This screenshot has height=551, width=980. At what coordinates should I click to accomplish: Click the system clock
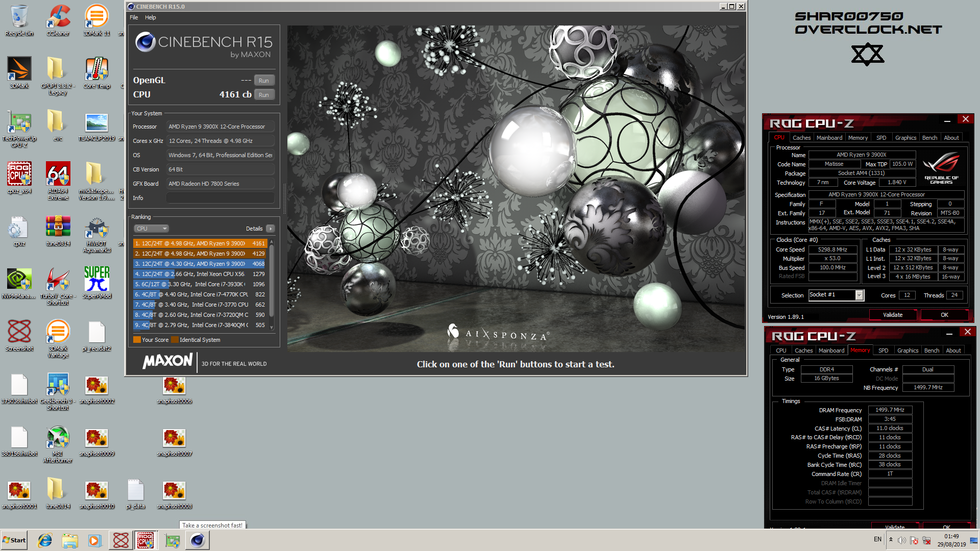951,540
